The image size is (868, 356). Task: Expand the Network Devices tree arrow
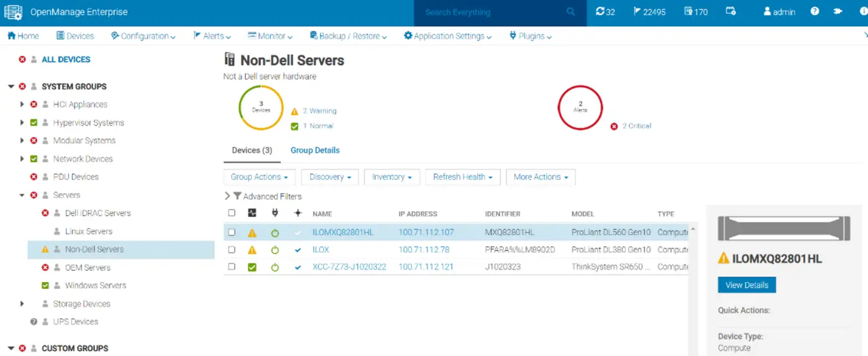(22, 158)
